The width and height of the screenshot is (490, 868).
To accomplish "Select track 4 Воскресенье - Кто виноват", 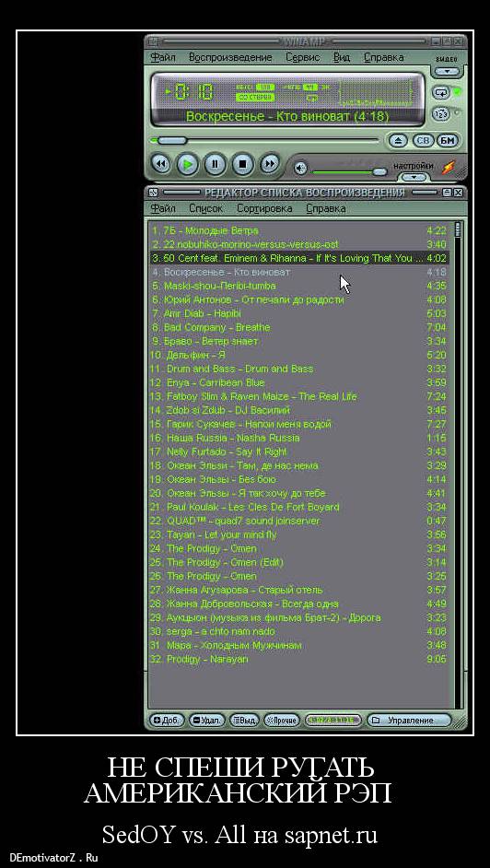I will [299, 273].
